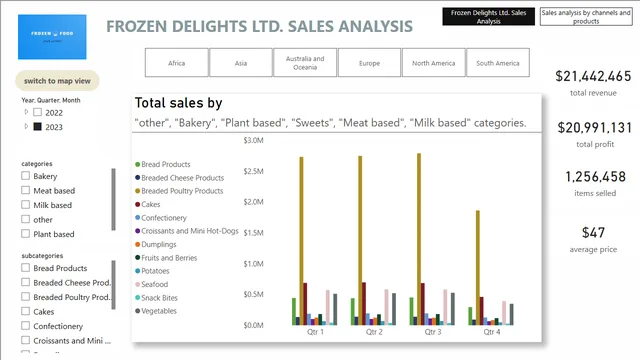The height and width of the screenshot is (360, 640).
Task: Click the Frozen Food logo image
Action: pos(52,37)
